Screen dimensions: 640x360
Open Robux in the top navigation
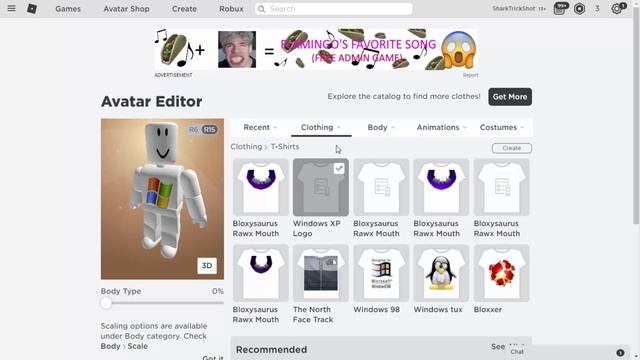tap(231, 9)
